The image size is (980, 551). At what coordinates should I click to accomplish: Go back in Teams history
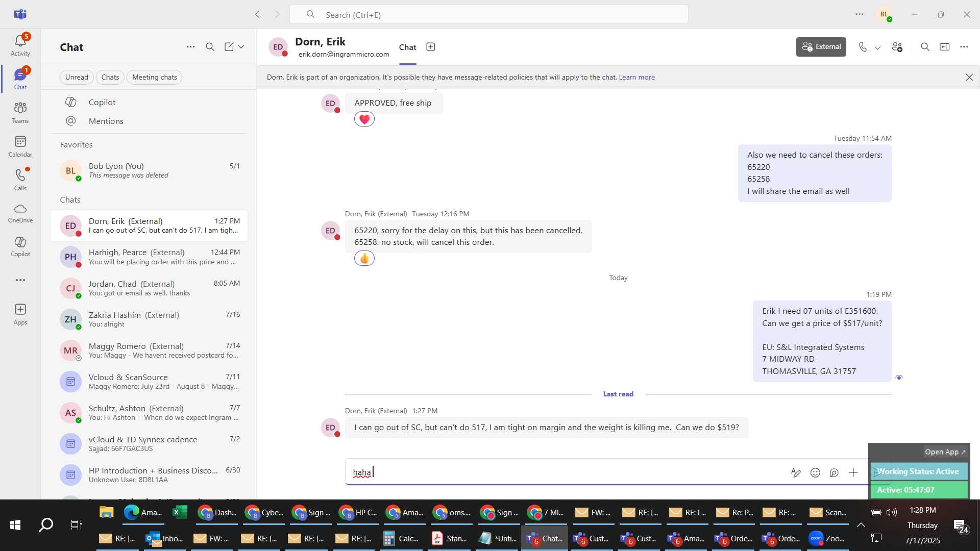[258, 14]
